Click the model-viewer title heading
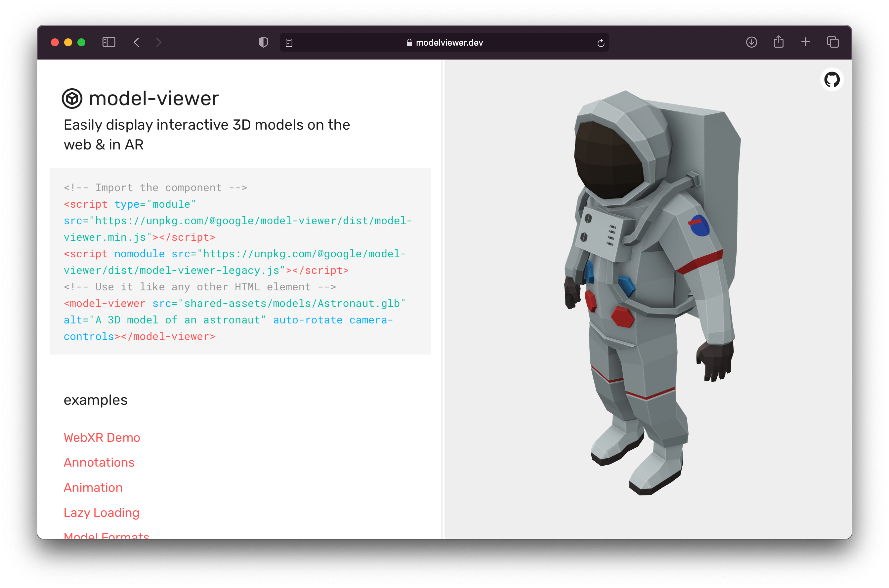 pos(154,99)
